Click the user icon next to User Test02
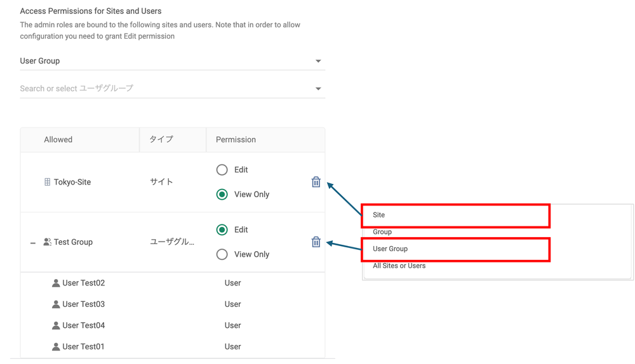Viewport: 635px width, 364px height. pyautogui.click(x=56, y=283)
